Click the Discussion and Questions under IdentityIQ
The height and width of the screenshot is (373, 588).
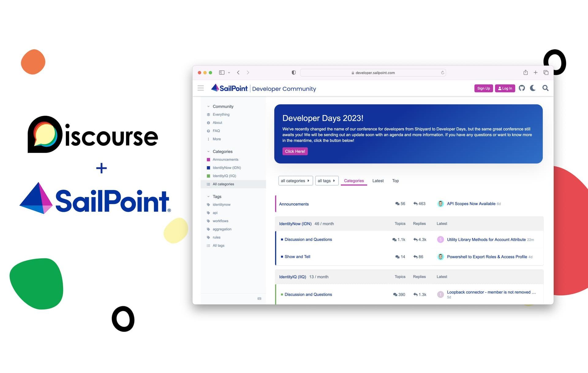pos(309,294)
